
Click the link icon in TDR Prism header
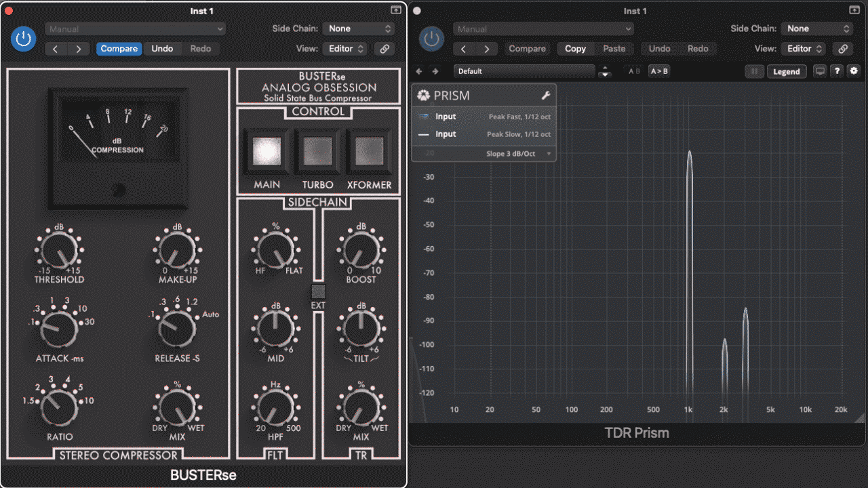[842, 49]
